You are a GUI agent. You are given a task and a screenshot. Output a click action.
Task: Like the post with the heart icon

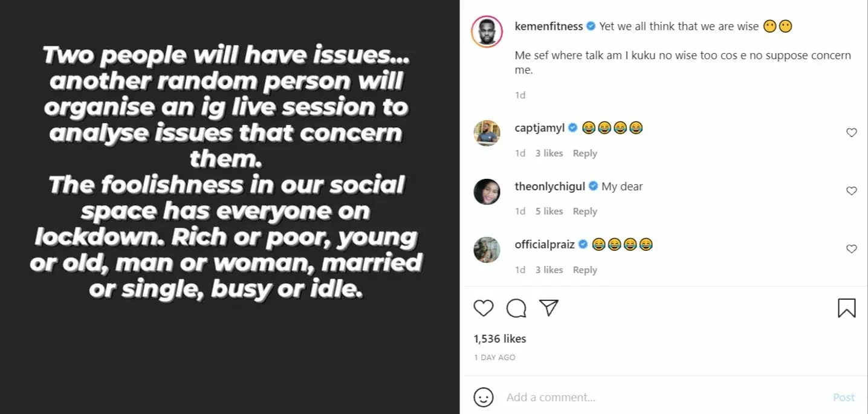[484, 308]
